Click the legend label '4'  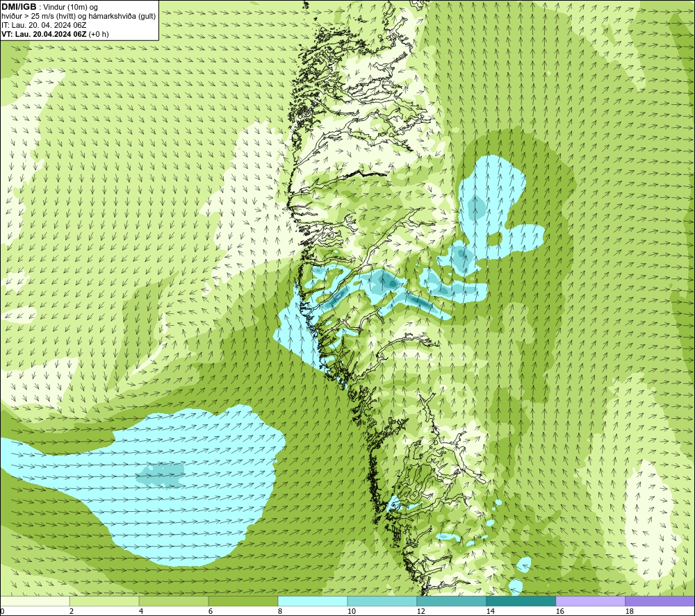(141, 611)
